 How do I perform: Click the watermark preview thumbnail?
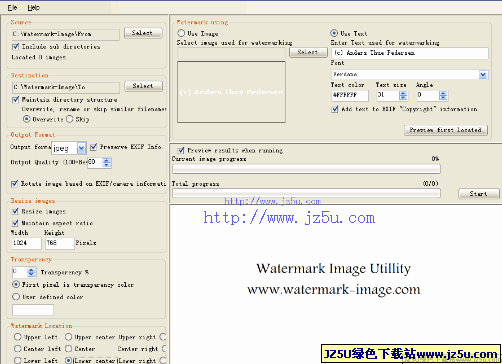231,92
